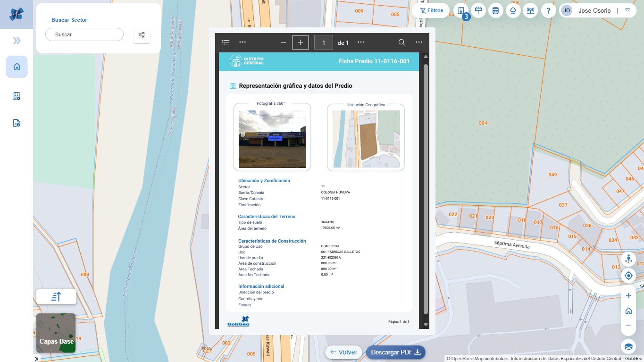Click the Volver button

344,352
